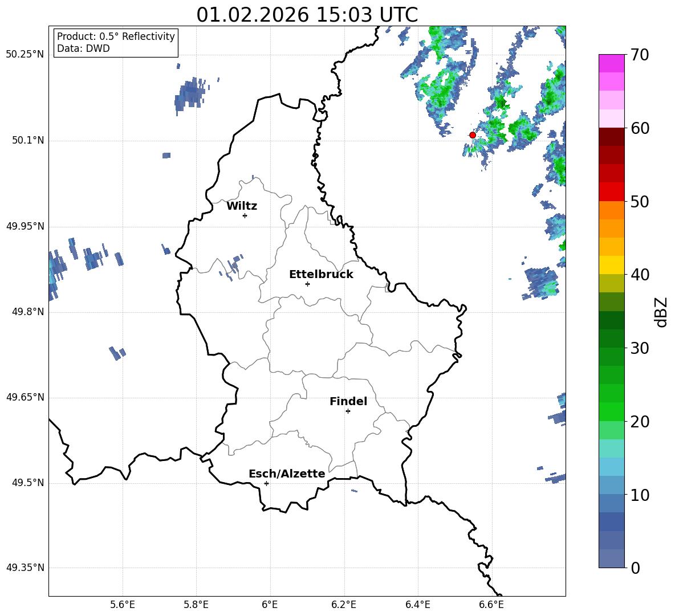
Task: Click the Wiltz label
Action: 242,206
